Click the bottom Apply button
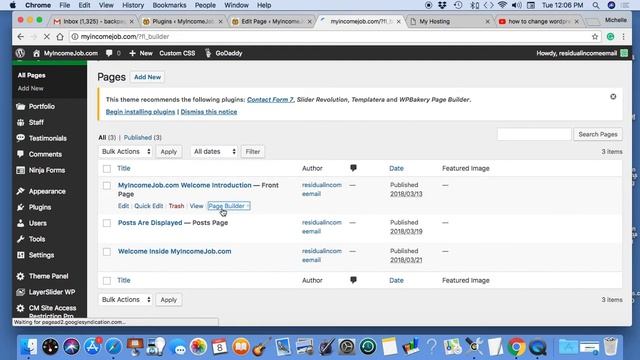Viewport: 640px width, 360px height. [x=169, y=300]
